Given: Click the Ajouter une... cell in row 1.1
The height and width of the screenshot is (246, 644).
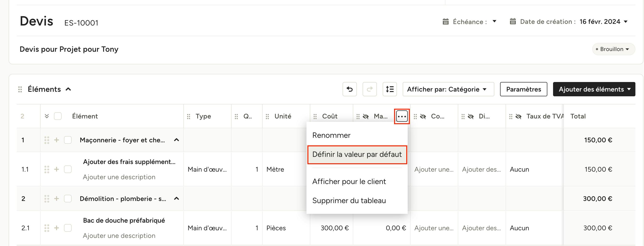Looking at the screenshot, I should (434, 169).
